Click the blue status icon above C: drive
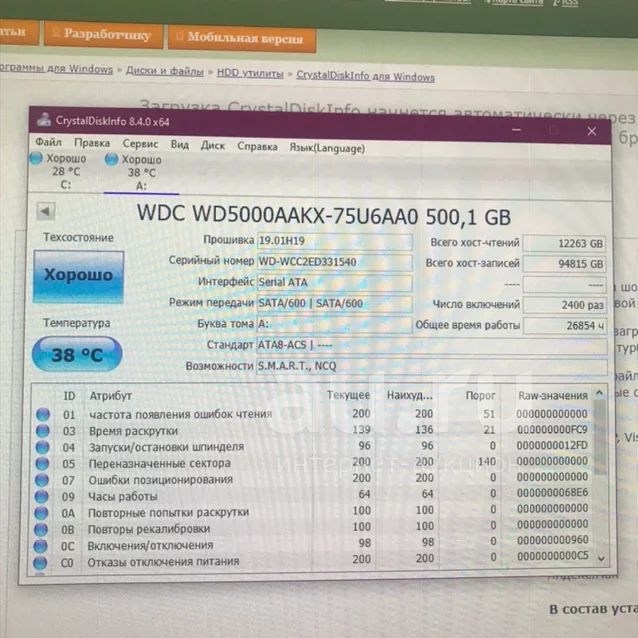Image resolution: width=638 pixels, height=638 pixels. click(x=36, y=158)
